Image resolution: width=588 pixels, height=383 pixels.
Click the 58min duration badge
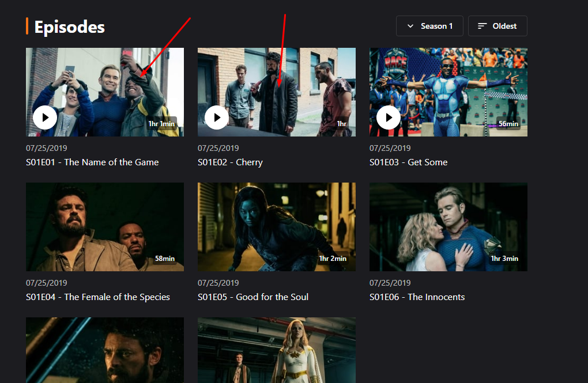[165, 259]
